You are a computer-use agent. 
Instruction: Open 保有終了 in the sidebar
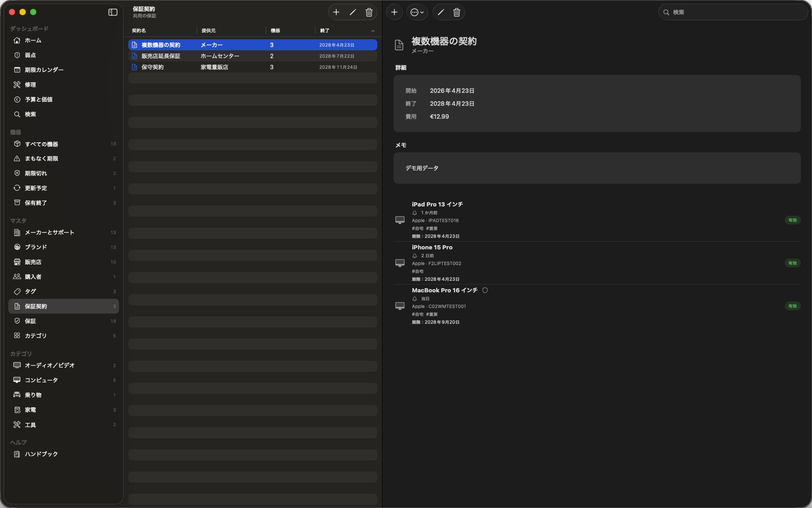coord(64,203)
